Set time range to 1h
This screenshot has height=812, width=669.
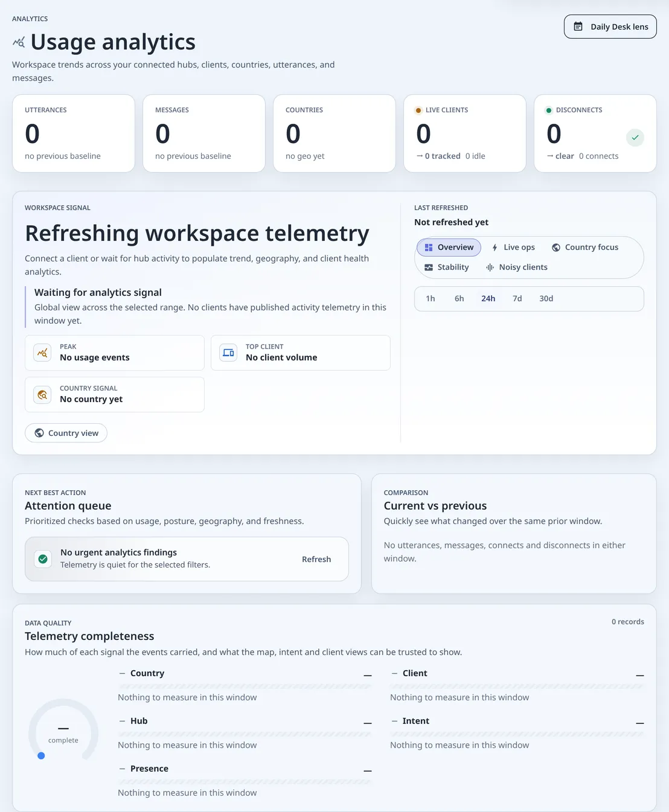[431, 299]
